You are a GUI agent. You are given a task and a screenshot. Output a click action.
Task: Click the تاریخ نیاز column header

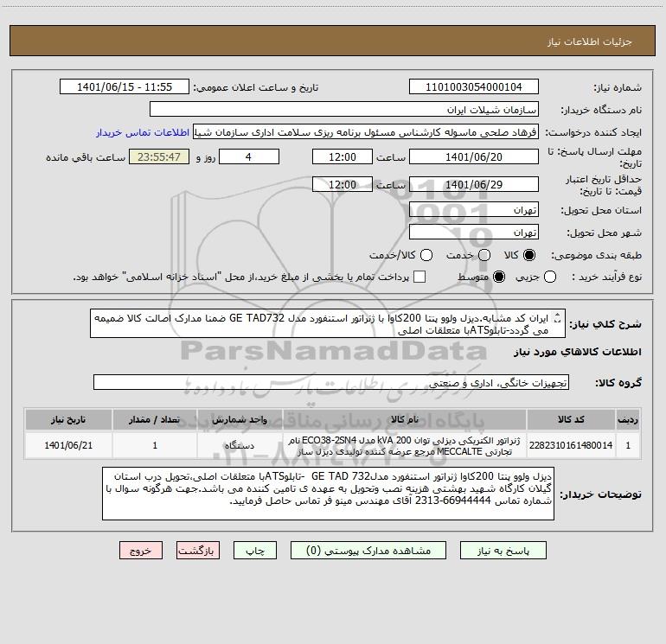(68, 419)
